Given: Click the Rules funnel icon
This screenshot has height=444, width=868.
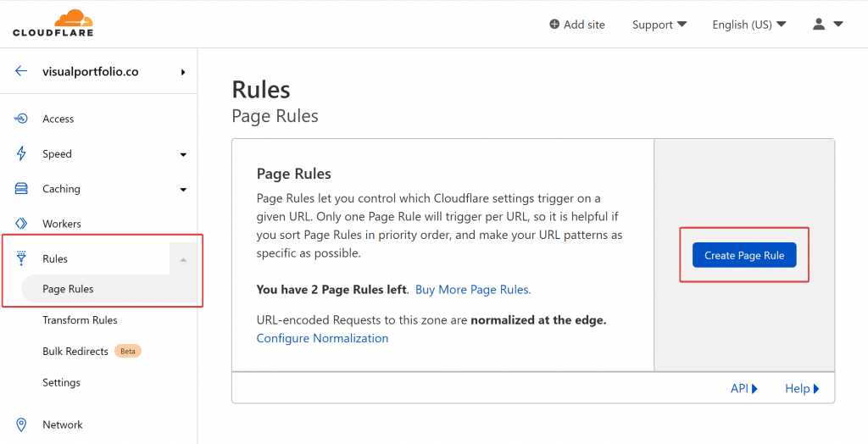Looking at the screenshot, I should [x=21, y=258].
